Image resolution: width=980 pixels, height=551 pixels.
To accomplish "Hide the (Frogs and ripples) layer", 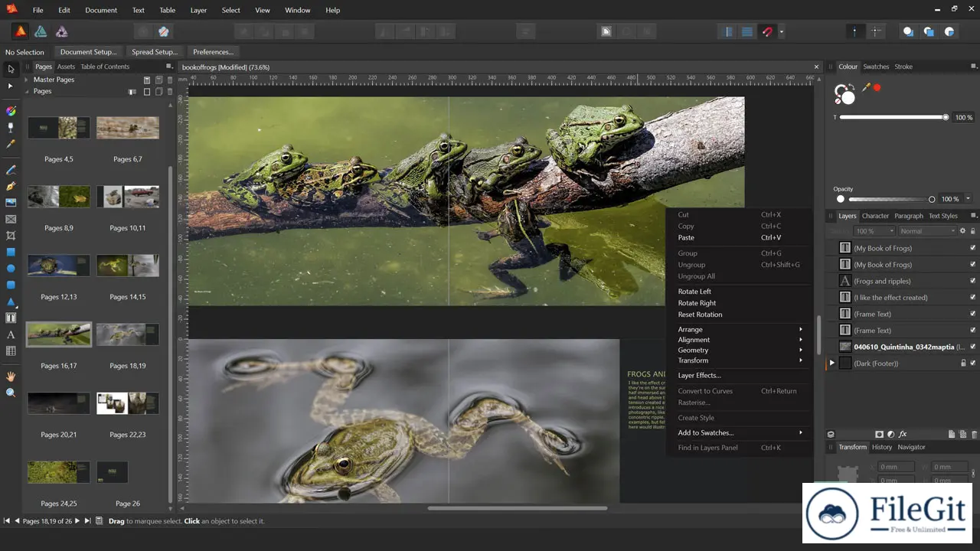I will pos(972,281).
